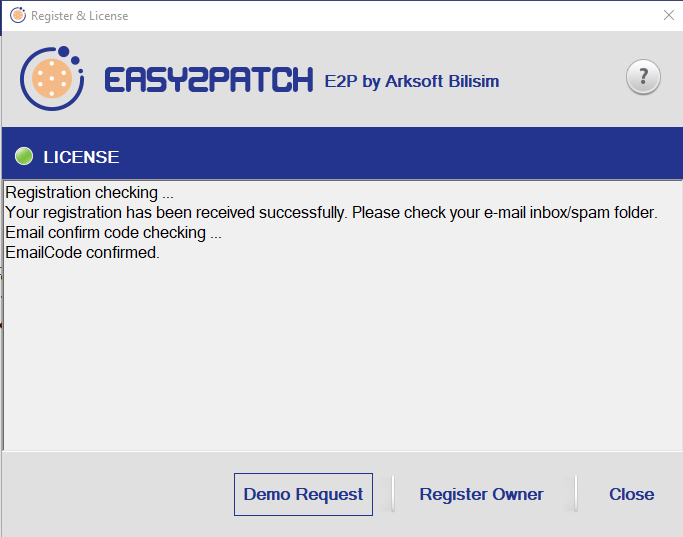Click the question mark help button
Screen dimensions: 683x537
pos(643,78)
